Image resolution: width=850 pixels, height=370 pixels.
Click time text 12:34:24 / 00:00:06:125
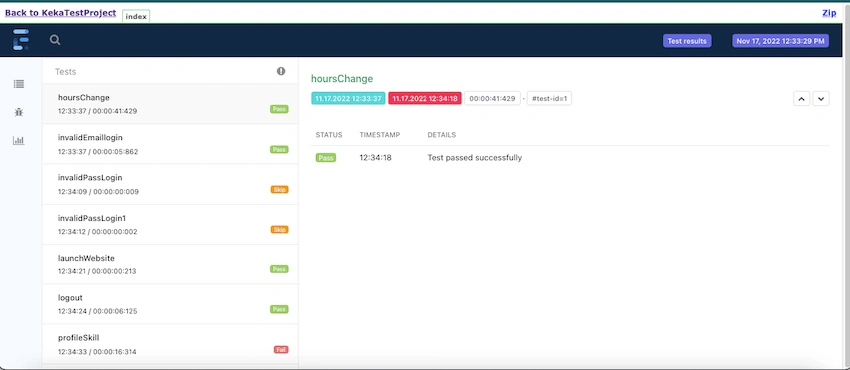pyautogui.click(x=98, y=311)
